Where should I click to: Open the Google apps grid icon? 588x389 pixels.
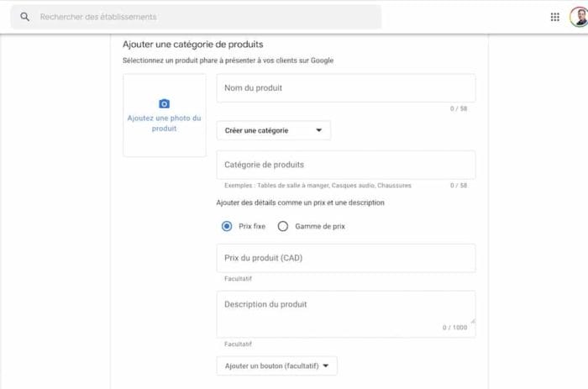(x=555, y=17)
